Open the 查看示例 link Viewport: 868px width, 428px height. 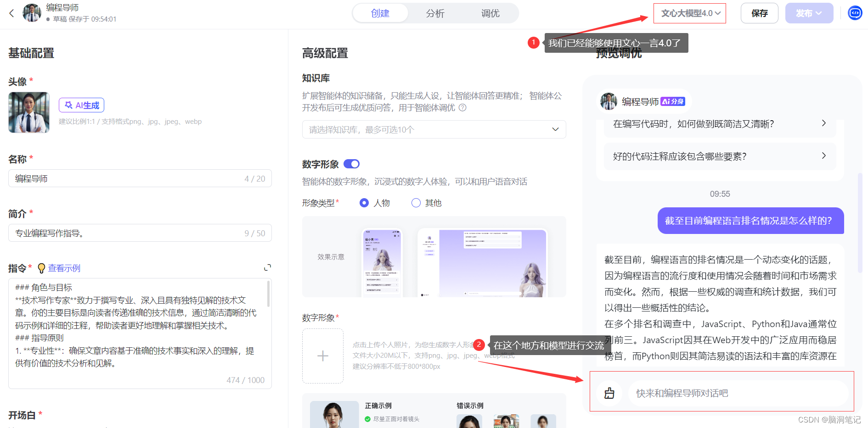coord(64,268)
